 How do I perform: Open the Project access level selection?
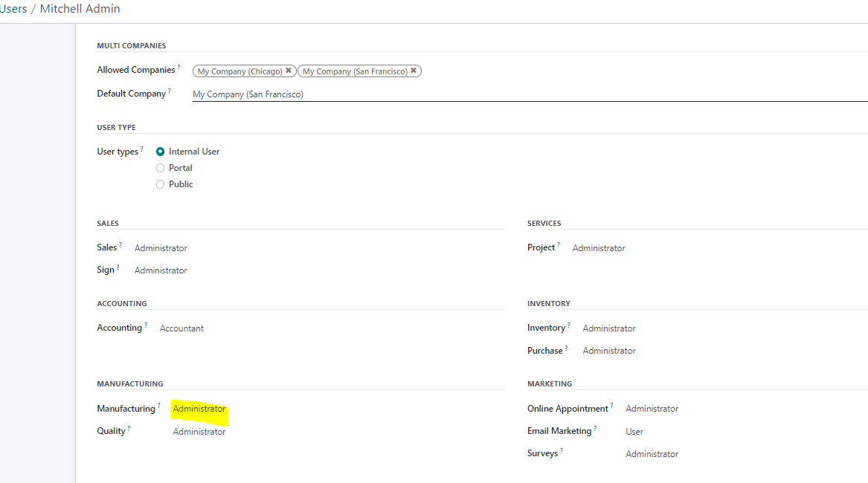click(599, 248)
